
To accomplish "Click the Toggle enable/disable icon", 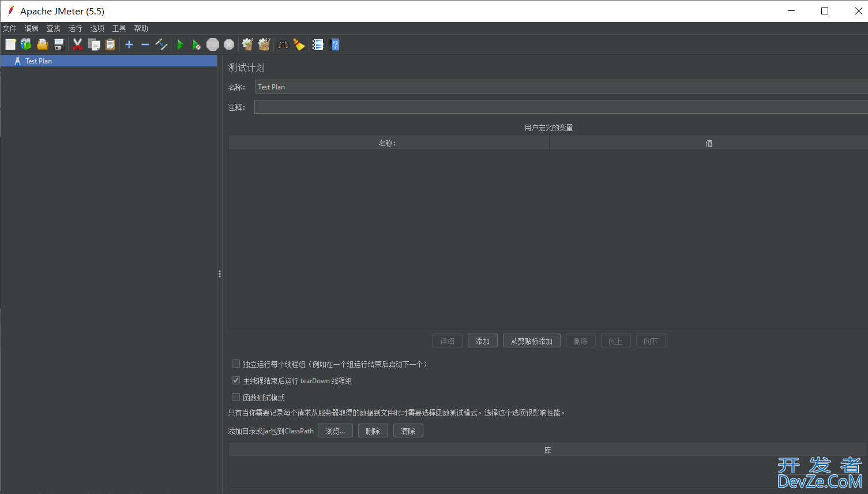I will [161, 44].
